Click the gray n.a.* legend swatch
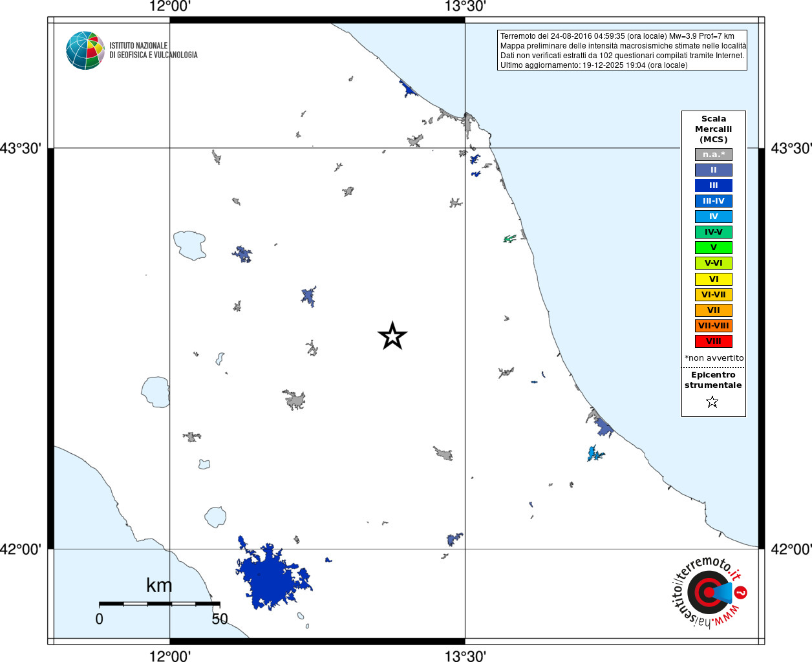This screenshot has height=662, width=812. [714, 155]
